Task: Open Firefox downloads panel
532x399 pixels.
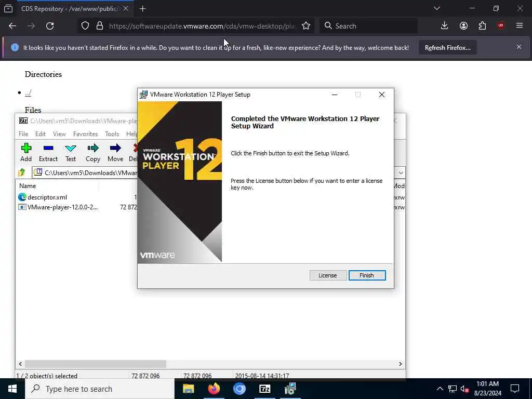Action: (x=445, y=26)
